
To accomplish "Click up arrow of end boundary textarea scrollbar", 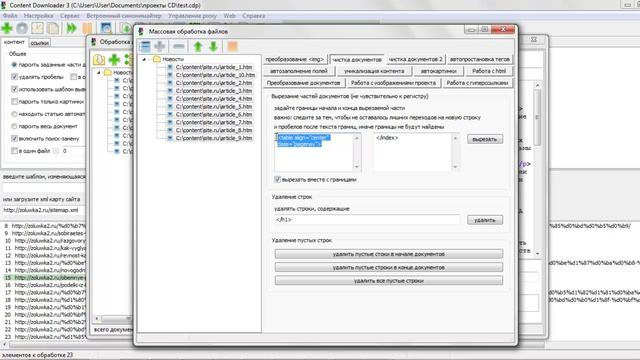I will tap(456, 138).
